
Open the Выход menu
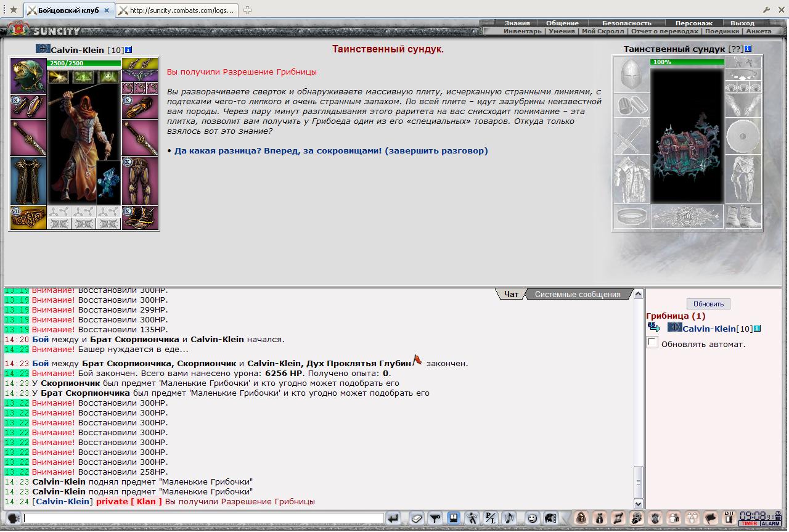coord(742,23)
